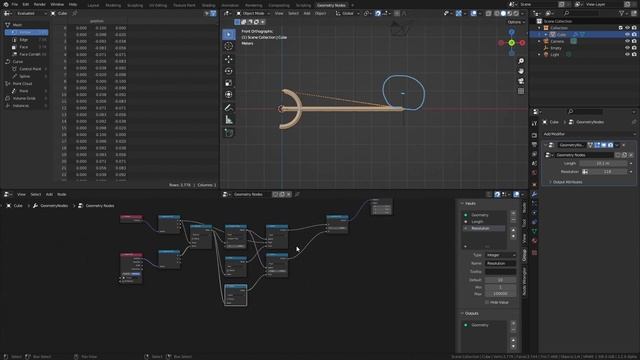Add a new input socket with plus button

click(513, 213)
